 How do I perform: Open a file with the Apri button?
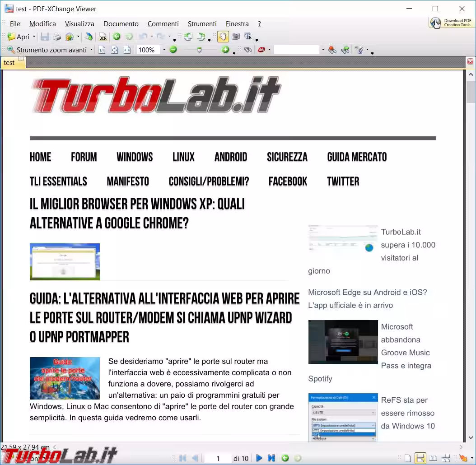(18, 37)
